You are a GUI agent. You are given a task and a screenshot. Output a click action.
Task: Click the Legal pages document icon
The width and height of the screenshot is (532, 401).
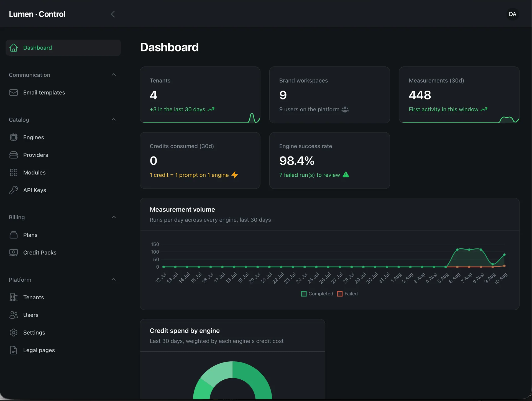click(14, 350)
